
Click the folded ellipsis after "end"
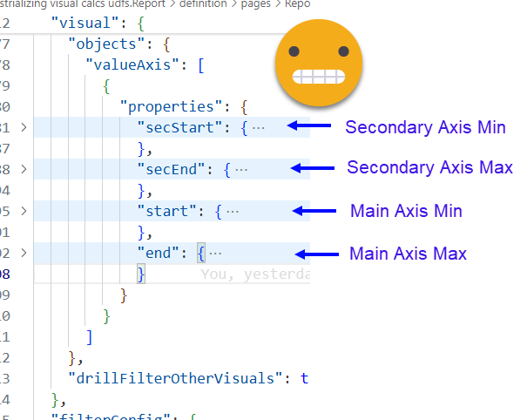coord(215,254)
